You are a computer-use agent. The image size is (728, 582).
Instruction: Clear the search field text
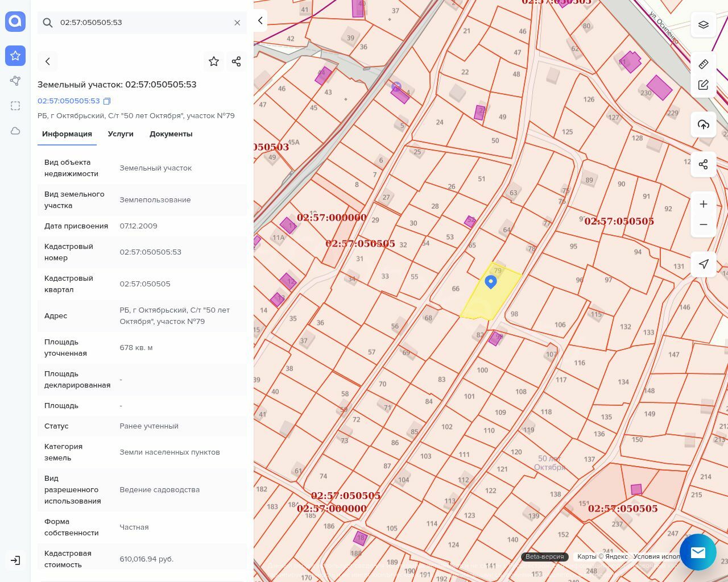tap(237, 23)
